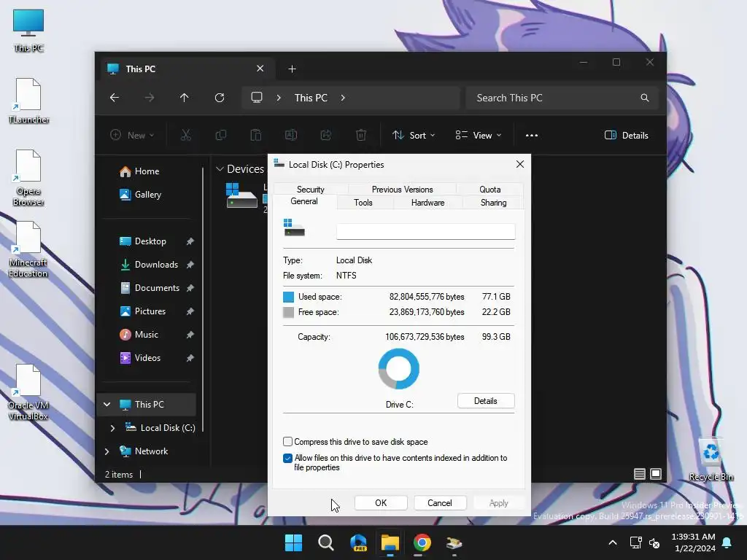
Task: Select the Opera Browser desktop shortcut
Action: (28, 178)
